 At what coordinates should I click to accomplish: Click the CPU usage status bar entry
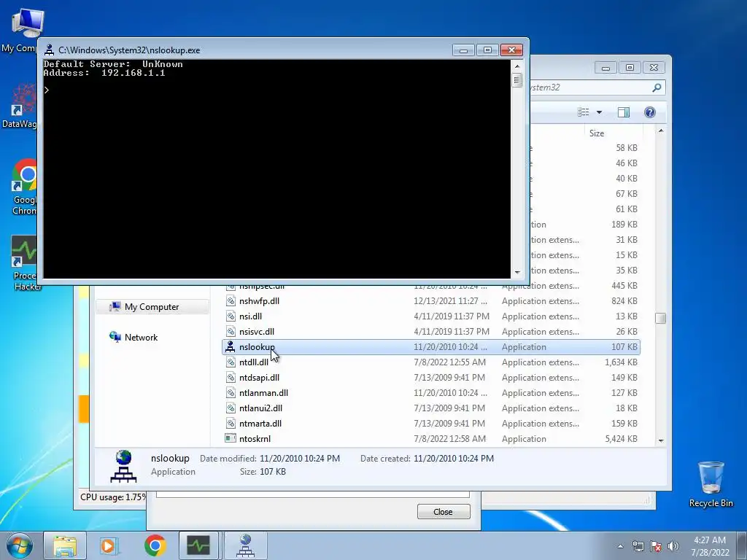(113, 497)
